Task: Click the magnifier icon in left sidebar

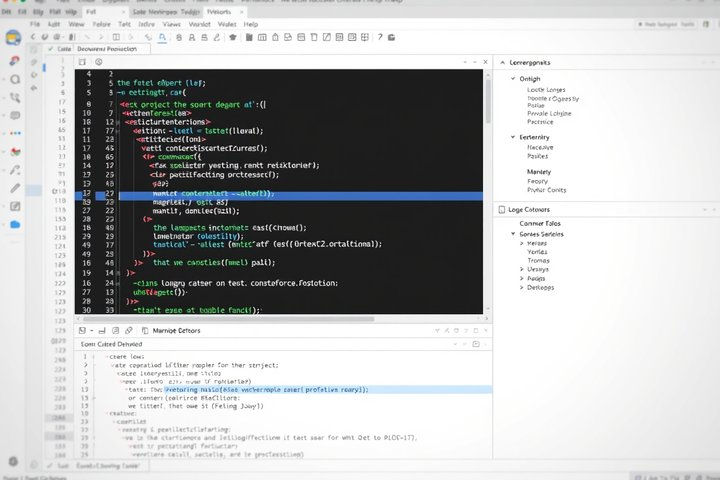Action: coord(15,79)
